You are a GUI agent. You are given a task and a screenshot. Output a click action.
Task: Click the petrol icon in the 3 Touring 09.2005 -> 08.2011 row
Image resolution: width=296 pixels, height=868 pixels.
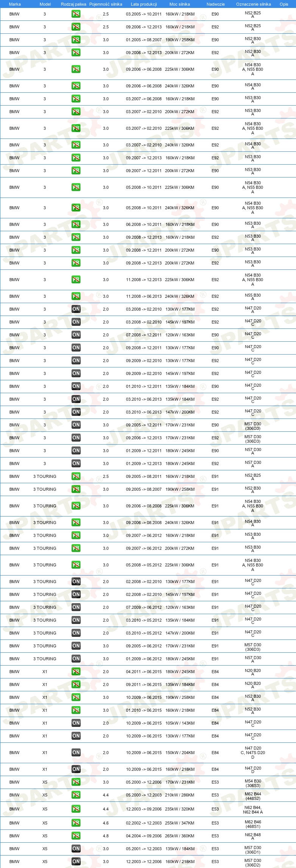pos(76,476)
